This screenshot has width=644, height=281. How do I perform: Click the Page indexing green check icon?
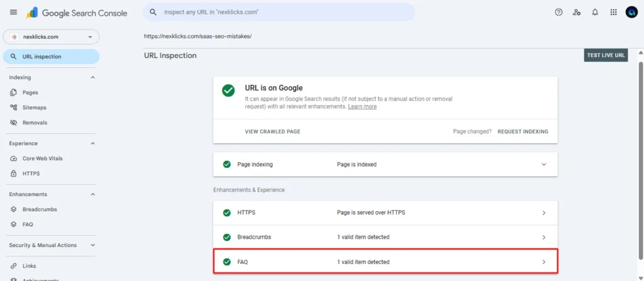226,164
